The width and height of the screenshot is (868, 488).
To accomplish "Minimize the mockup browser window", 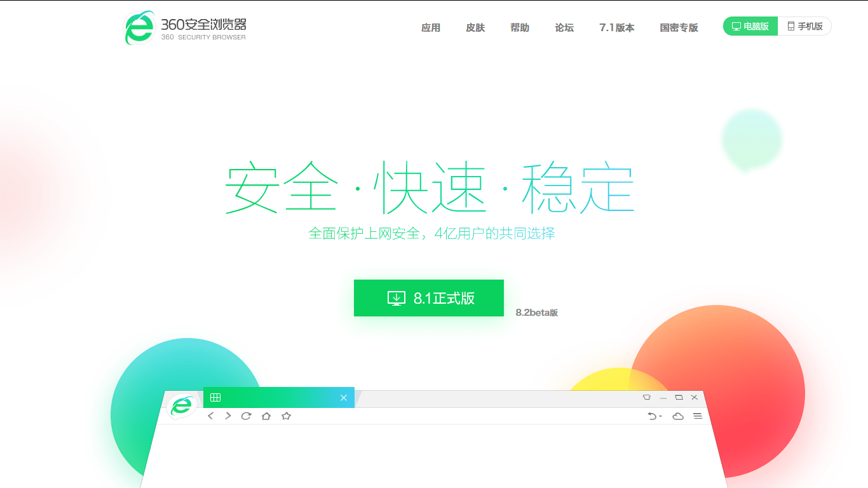I will [x=663, y=398].
